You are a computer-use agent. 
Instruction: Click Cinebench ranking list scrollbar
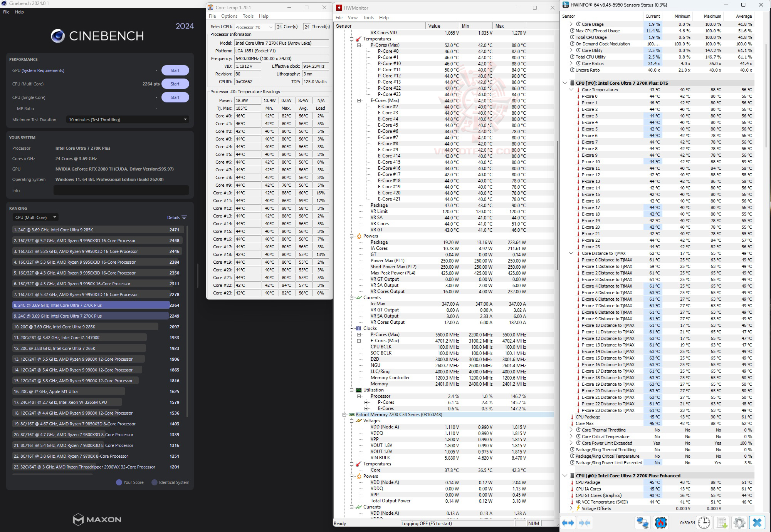tap(187, 321)
